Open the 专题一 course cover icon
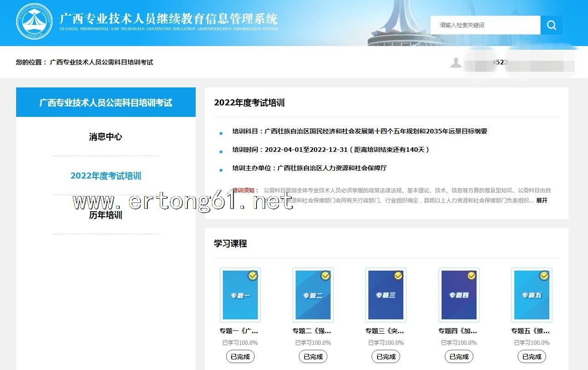This screenshot has height=370, width=588. pyautogui.click(x=240, y=295)
